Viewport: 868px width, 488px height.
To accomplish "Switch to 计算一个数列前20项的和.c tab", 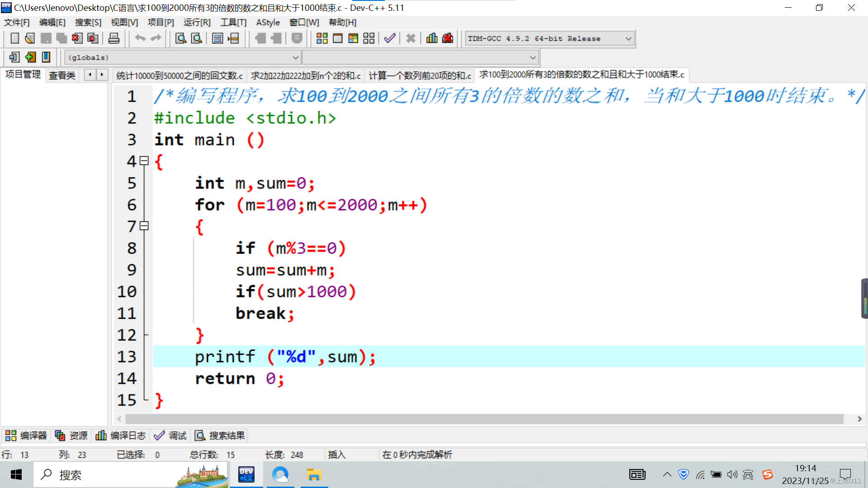I will pos(420,75).
